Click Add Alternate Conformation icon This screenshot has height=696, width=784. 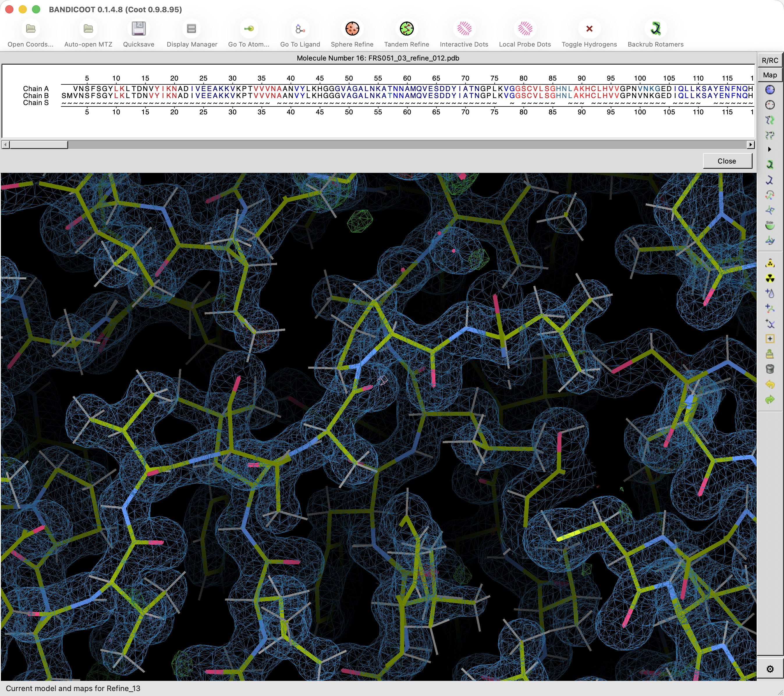(x=770, y=324)
